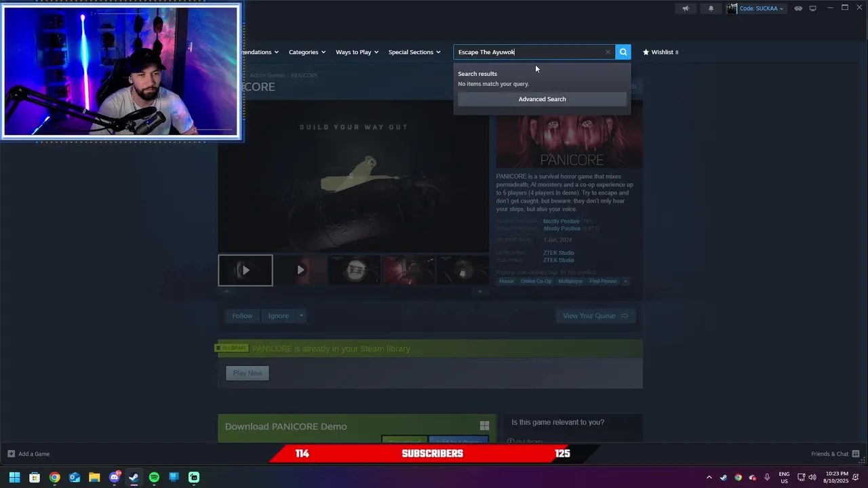This screenshot has width=868, height=488.
Task: Click the Horror tag
Action: click(x=507, y=281)
